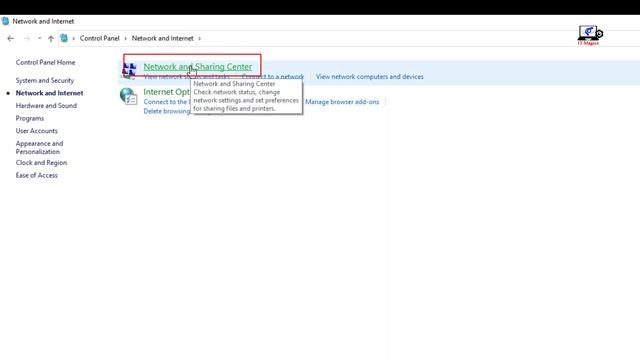The height and width of the screenshot is (360, 640).
Task: Go up one level with Up arrow
Action: click(51, 38)
